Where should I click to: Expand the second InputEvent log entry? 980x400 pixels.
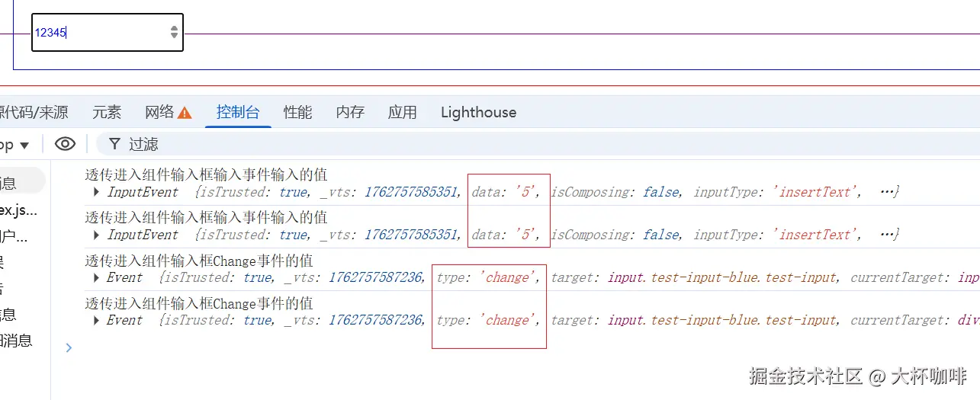point(96,235)
